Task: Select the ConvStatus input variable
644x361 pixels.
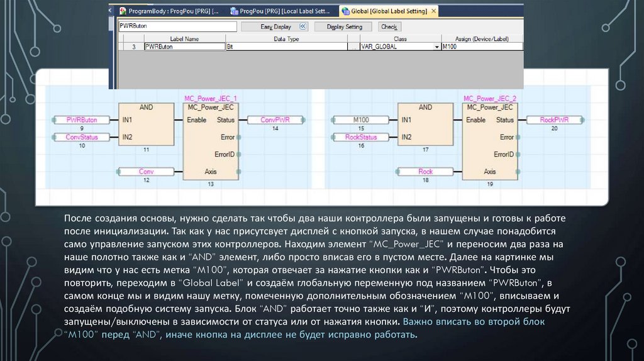Action: click(x=82, y=137)
